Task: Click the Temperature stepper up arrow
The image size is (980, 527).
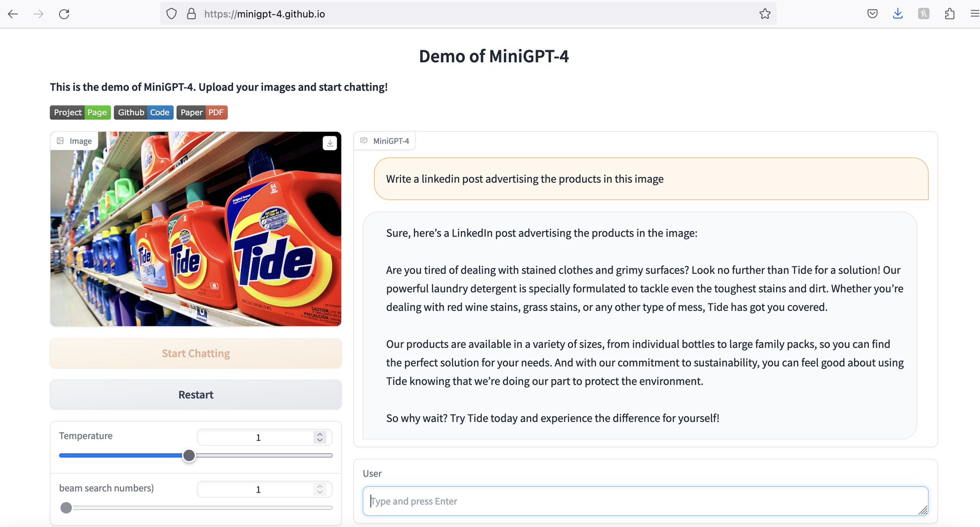Action: 320,434
